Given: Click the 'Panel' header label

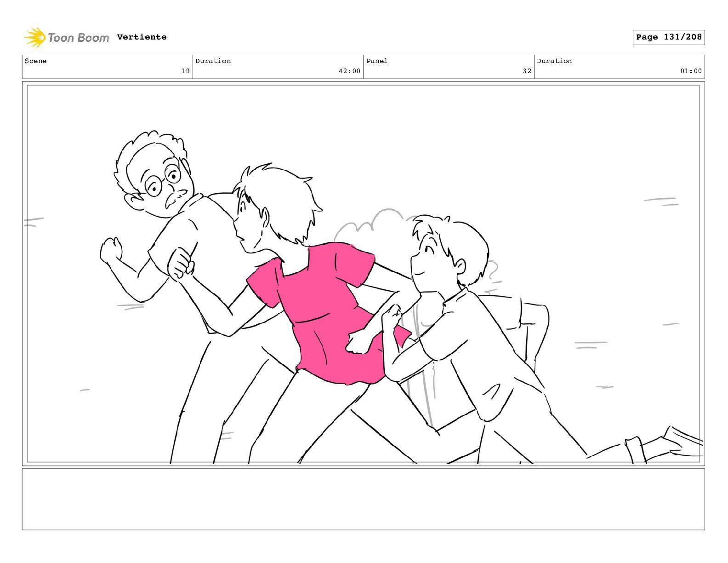Looking at the screenshot, I should 377,61.
